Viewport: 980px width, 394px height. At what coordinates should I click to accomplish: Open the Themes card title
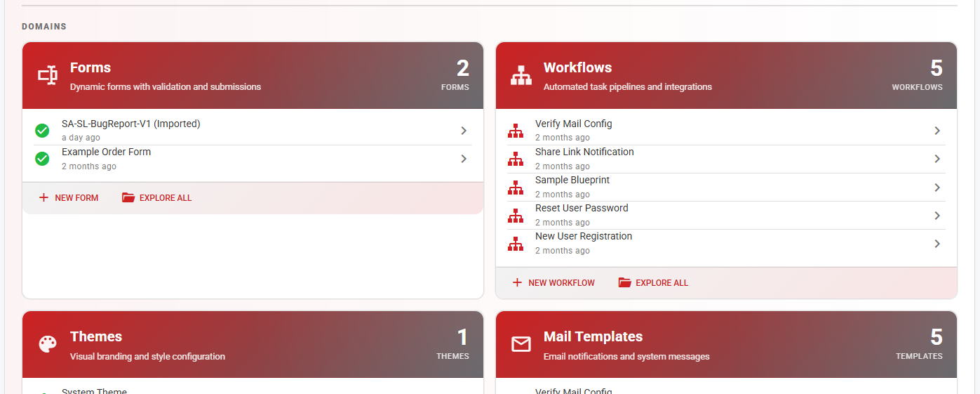coord(96,336)
